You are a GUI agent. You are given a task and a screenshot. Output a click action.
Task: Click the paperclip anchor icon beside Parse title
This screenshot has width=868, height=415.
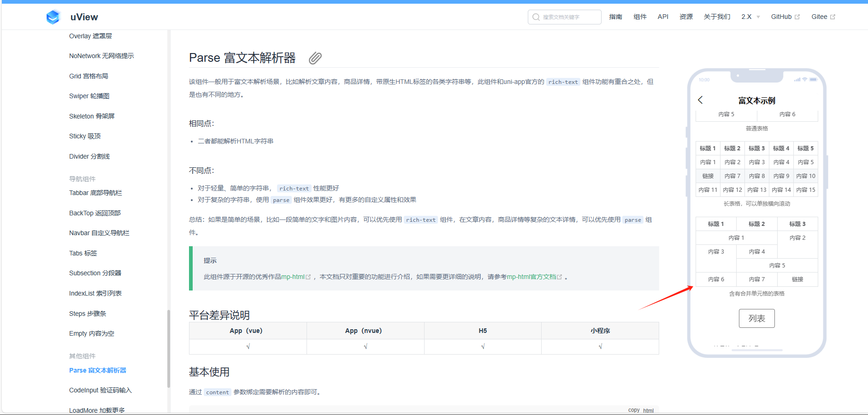click(x=315, y=58)
